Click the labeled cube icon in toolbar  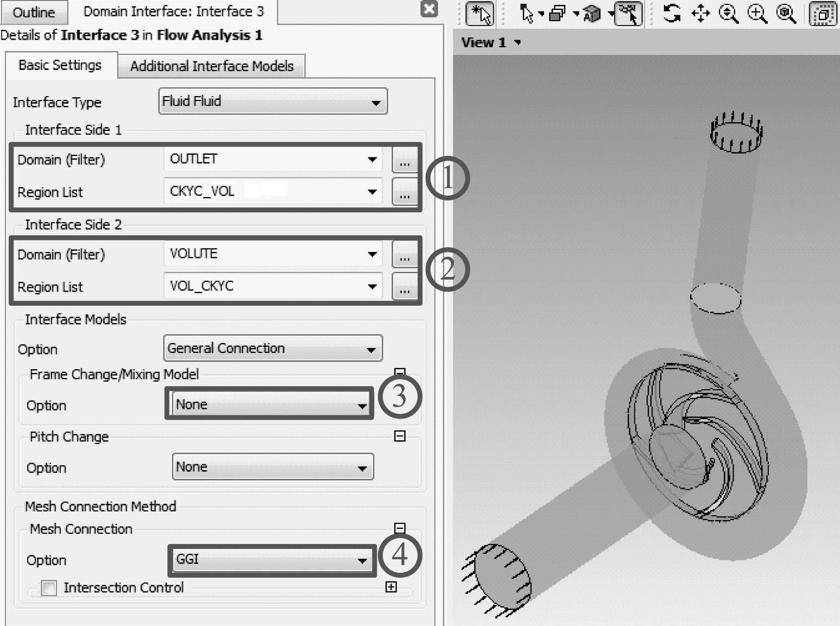pos(592,14)
